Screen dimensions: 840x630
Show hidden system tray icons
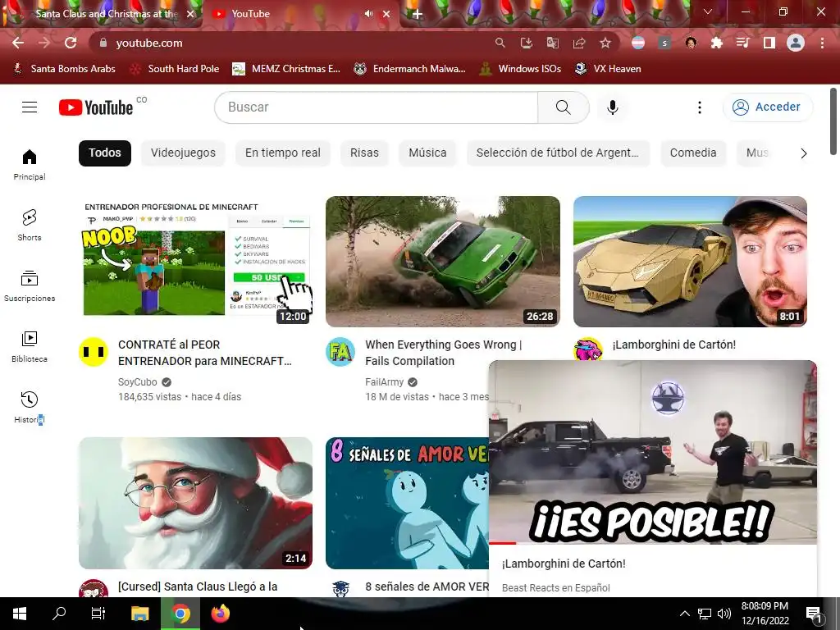(685, 614)
